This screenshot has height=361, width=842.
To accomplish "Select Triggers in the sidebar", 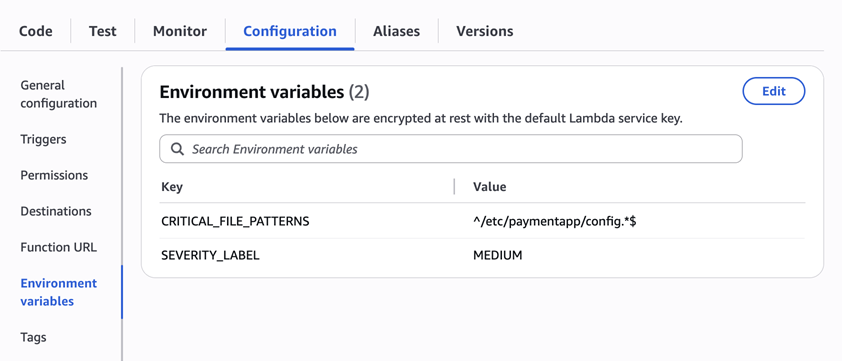I will pyautogui.click(x=43, y=139).
